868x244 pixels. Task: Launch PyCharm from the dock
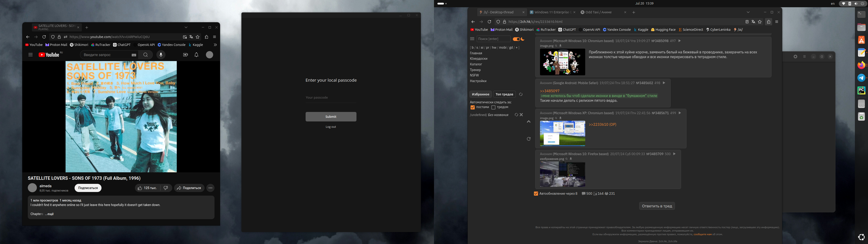(861, 90)
